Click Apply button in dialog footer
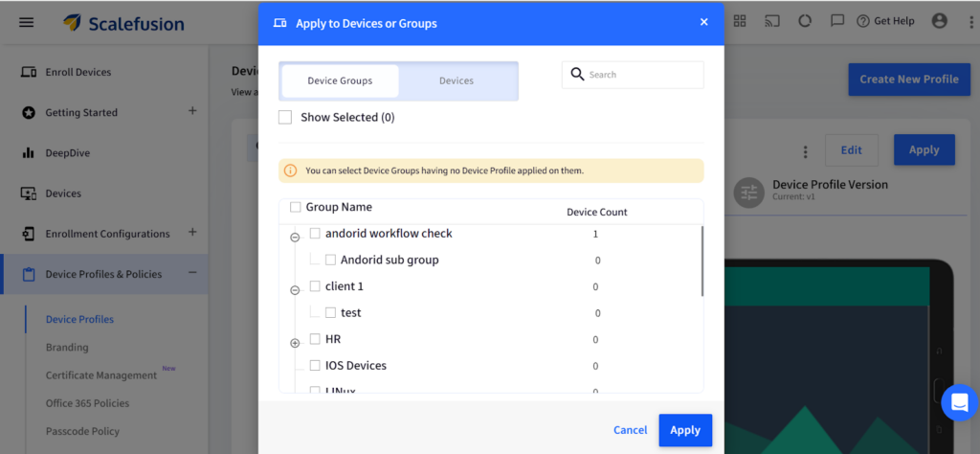The image size is (980, 454). [685, 430]
